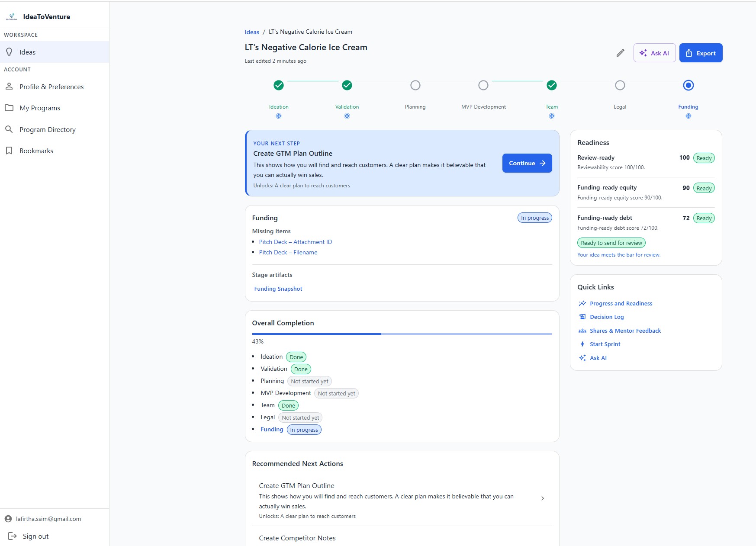This screenshot has height=546, width=756.
Task: Click the bookmark icon in the sidebar
Action: (9, 151)
